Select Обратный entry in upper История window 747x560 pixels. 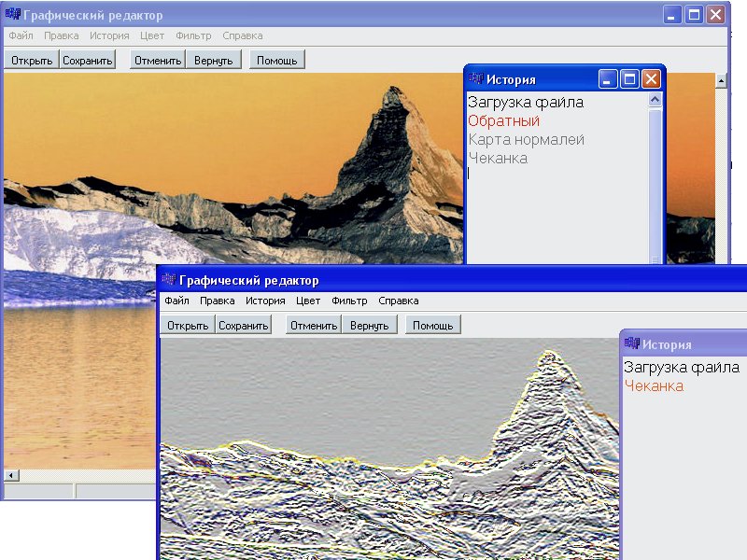503,121
